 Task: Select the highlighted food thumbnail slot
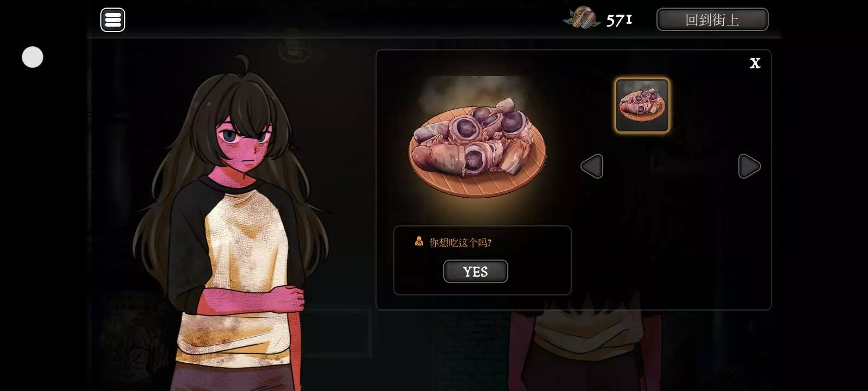pyautogui.click(x=642, y=105)
